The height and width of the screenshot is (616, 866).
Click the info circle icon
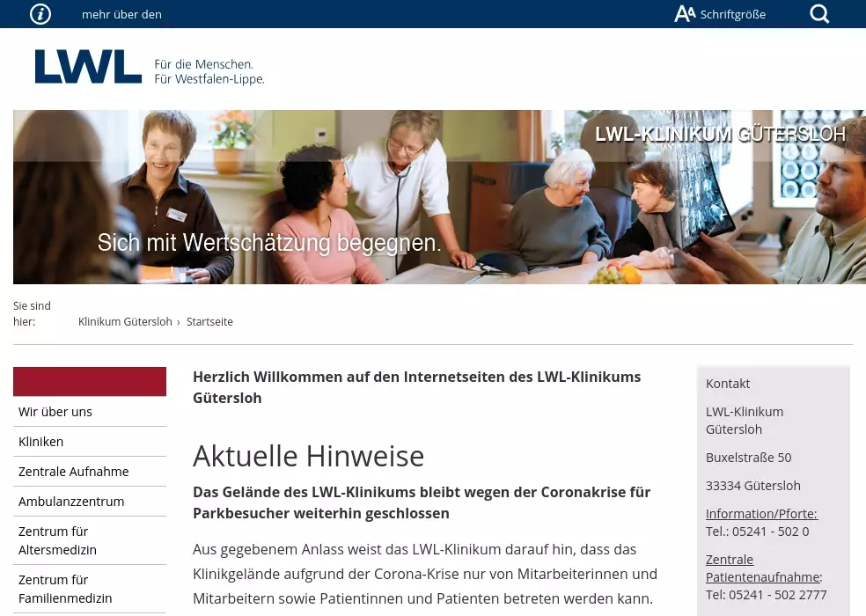40,14
